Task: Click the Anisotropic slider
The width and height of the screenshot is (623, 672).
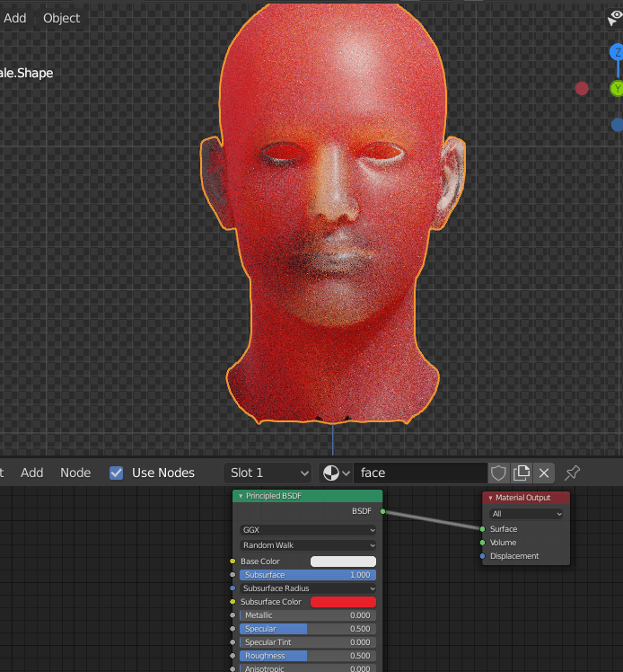Action: point(308,668)
